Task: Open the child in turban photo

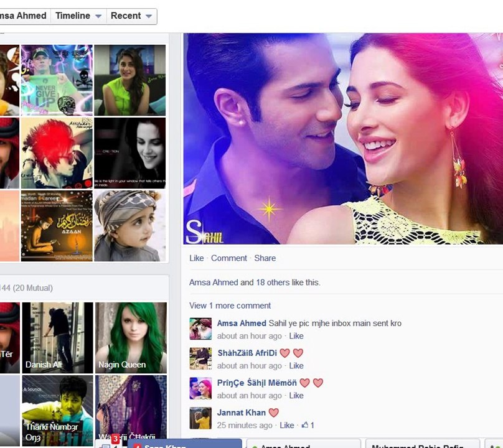Action: (x=130, y=226)
